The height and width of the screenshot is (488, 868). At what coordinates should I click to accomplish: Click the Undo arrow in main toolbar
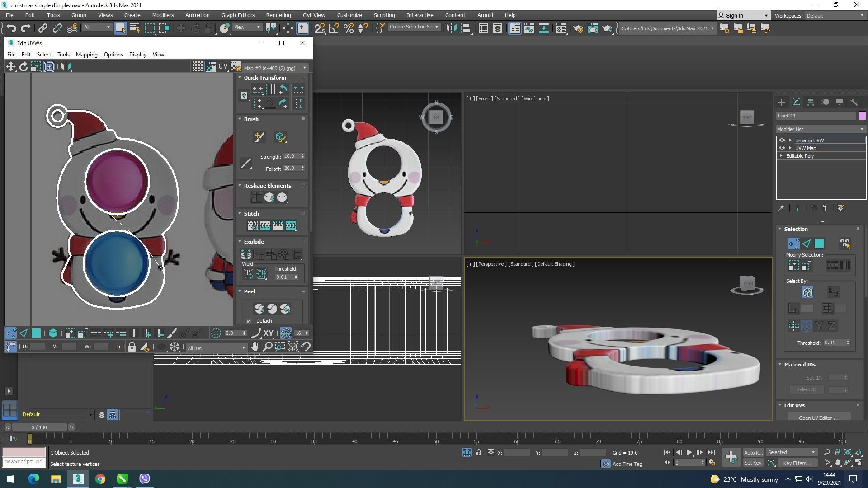pyautogui.click(x=11, y=28)
